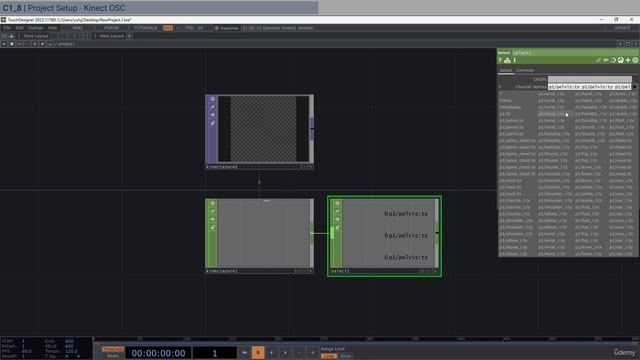The height and width of the screenshot is (360, 640).
Task: Open Python help icon in parameter panel
Action: point(507,60)
